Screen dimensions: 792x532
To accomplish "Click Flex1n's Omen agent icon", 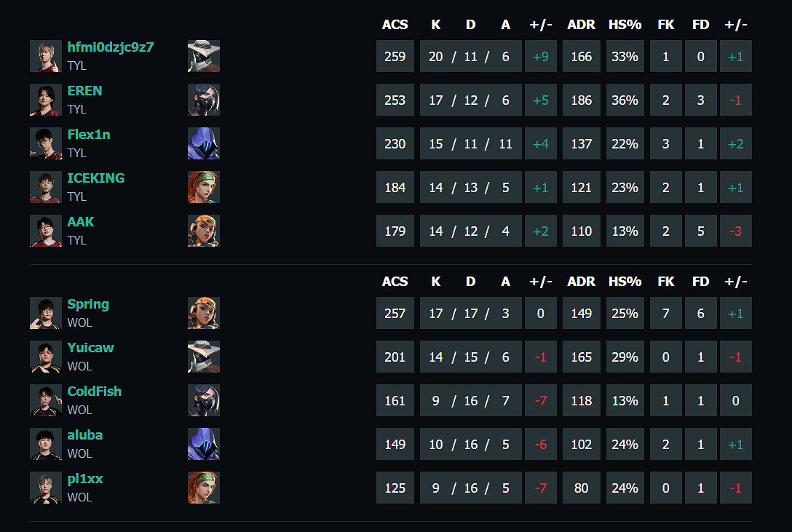I will 203,143.
